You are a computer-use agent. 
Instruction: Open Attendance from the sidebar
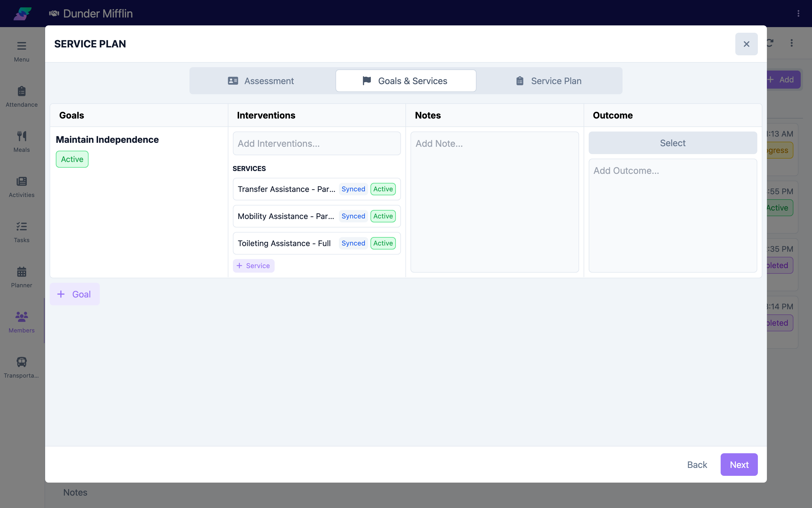coord(21,97)
